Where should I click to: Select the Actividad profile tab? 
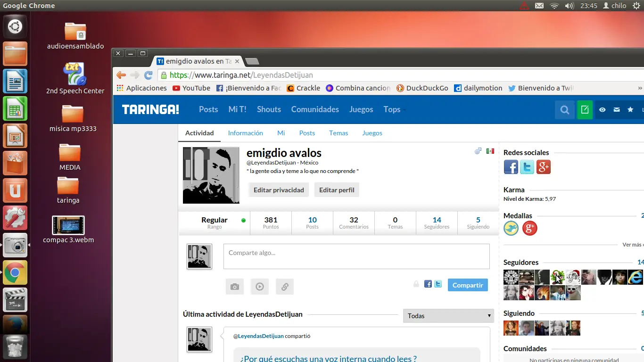pyautogui.click(x=199, y=133)
